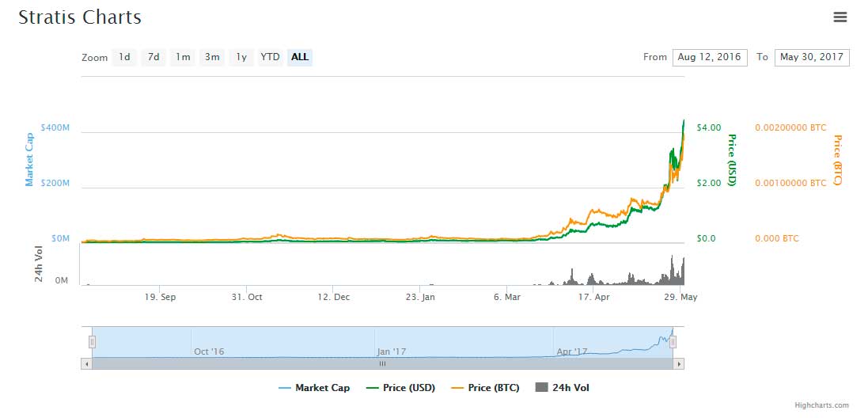The image size is (868, 418).
Task: Click the 12. Dec x-axis label
Action: (x=333, y=298)
